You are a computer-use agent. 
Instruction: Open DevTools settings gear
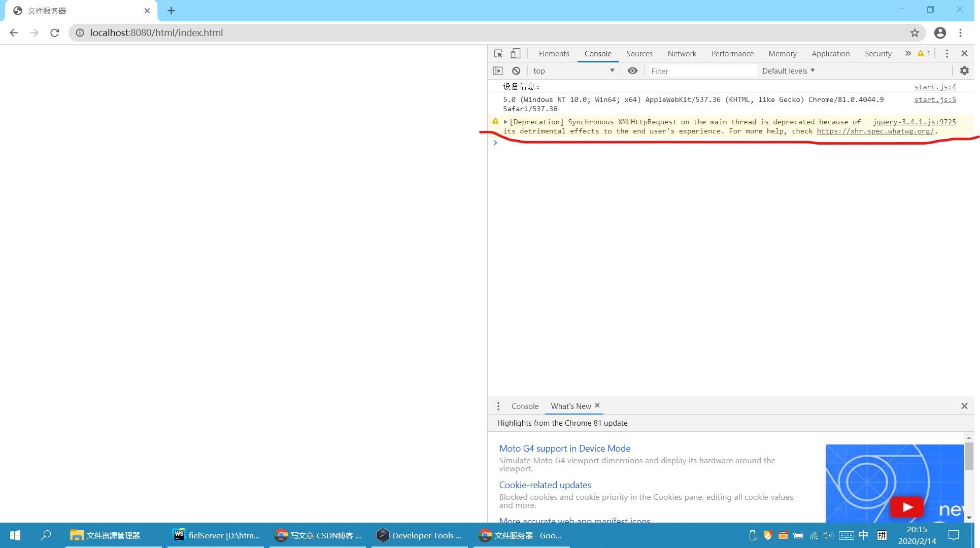pyautogui.click(x=964, y=71)
